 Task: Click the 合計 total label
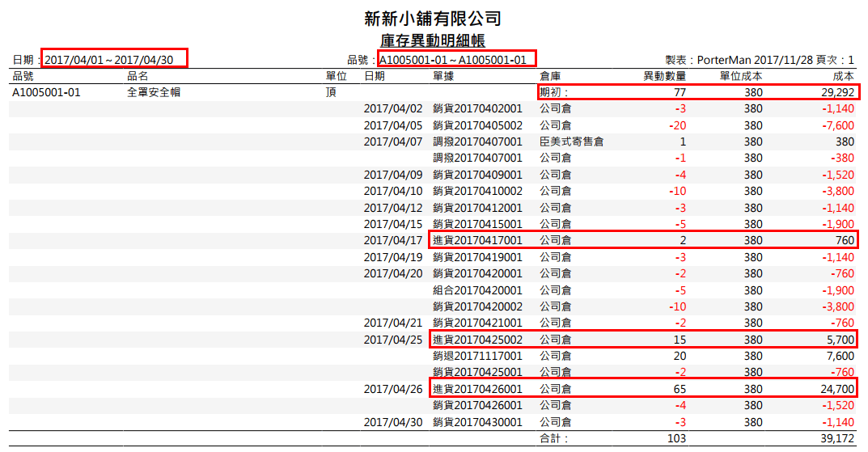click(553, 439)
